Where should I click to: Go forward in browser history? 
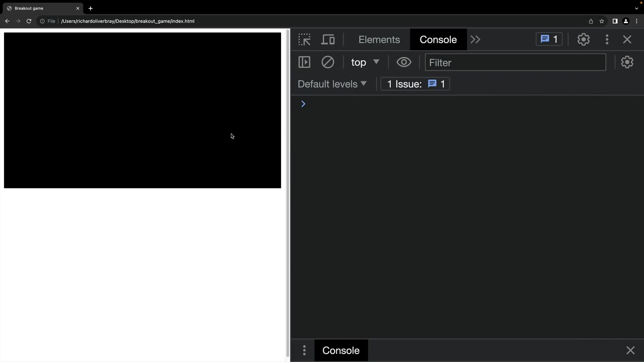(x=18, y=21)
